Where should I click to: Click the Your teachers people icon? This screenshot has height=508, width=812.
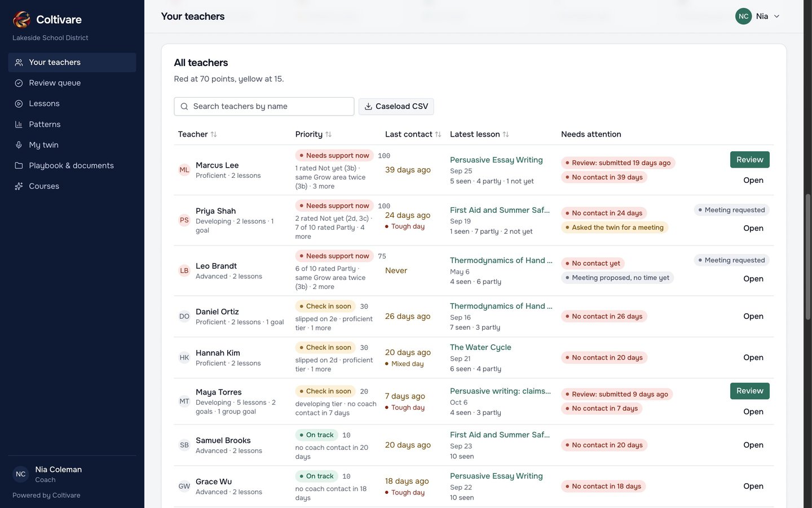click(19, 63)
